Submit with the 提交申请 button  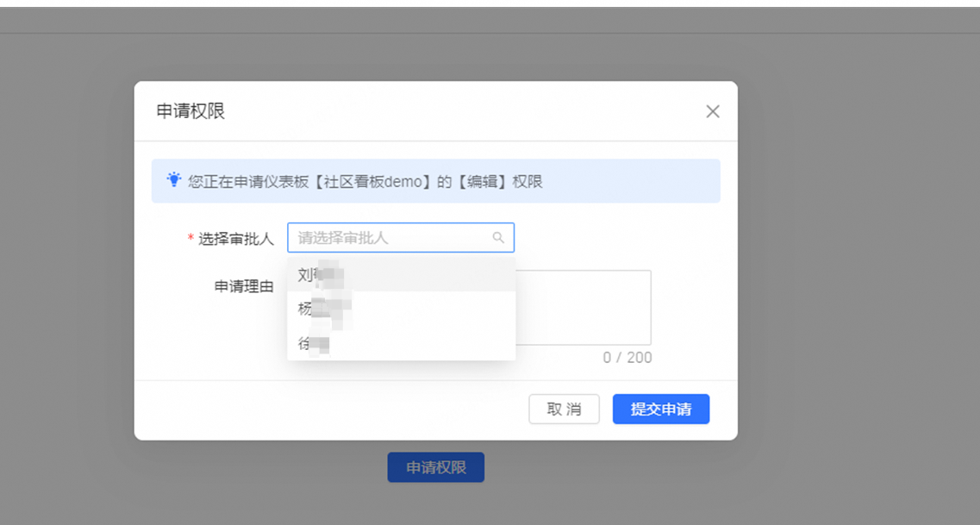pos(660,409)
